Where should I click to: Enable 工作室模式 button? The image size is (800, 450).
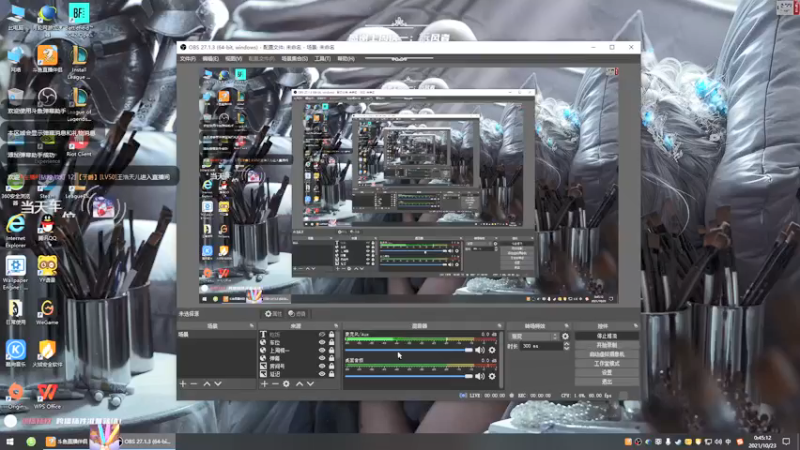tap(607, 364)
